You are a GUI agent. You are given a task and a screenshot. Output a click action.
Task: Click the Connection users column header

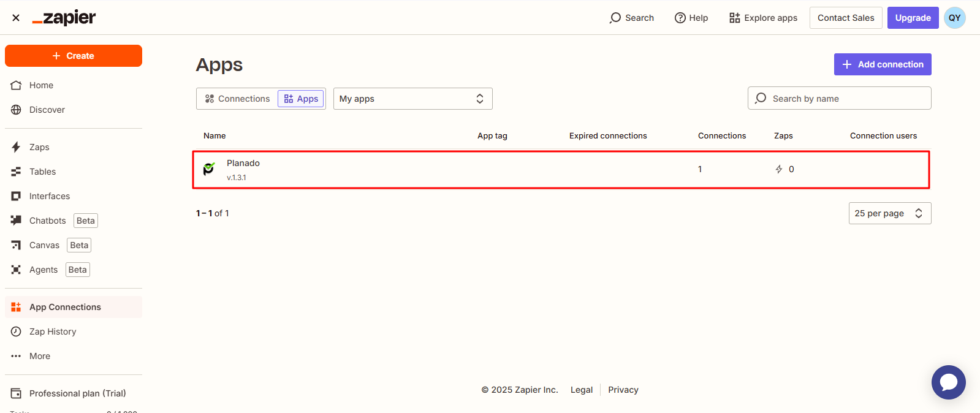tap(883, 136)
